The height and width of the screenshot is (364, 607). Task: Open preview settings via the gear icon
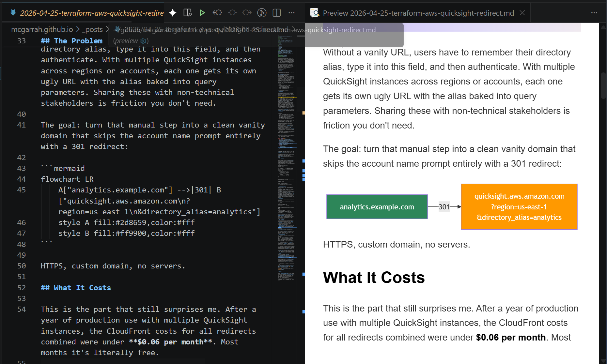click(143, 41)
